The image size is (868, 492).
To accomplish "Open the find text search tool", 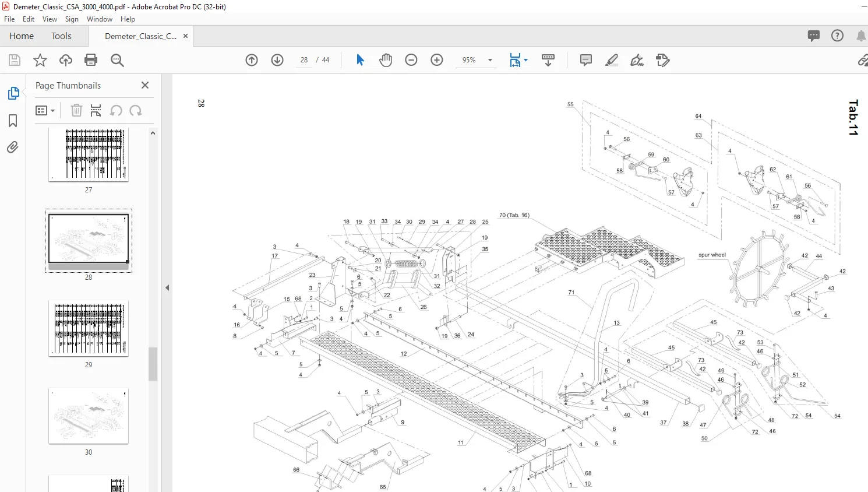I will click(117, 60).
